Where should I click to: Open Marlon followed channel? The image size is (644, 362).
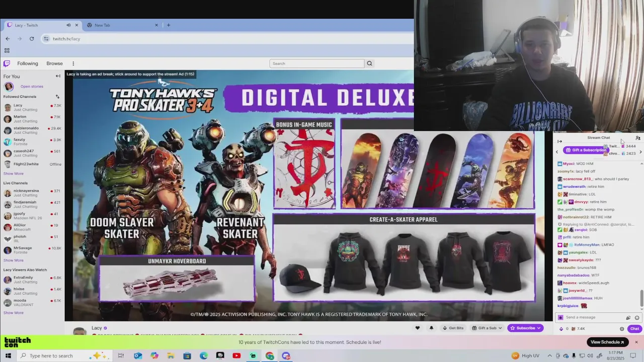click(x=32, y=119)
